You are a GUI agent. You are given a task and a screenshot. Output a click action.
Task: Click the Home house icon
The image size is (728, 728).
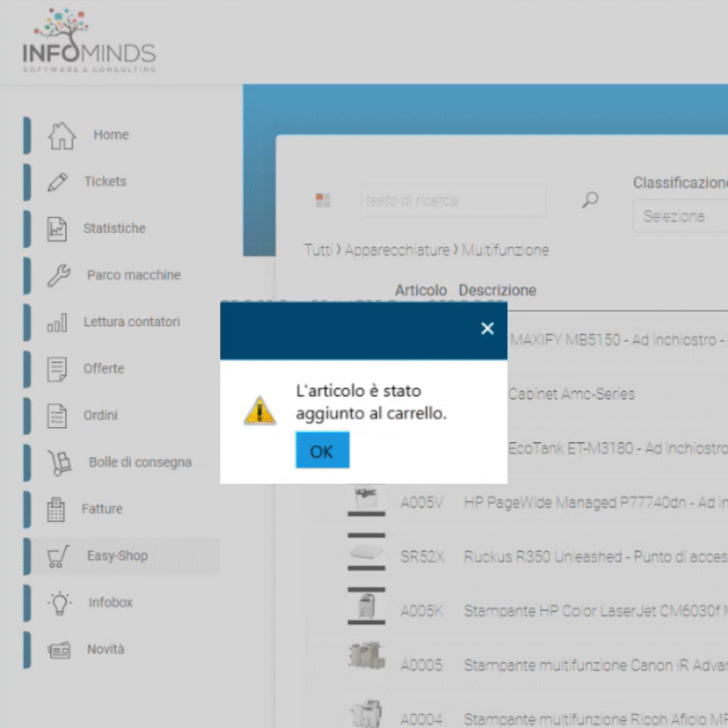[x=62, y=136]
